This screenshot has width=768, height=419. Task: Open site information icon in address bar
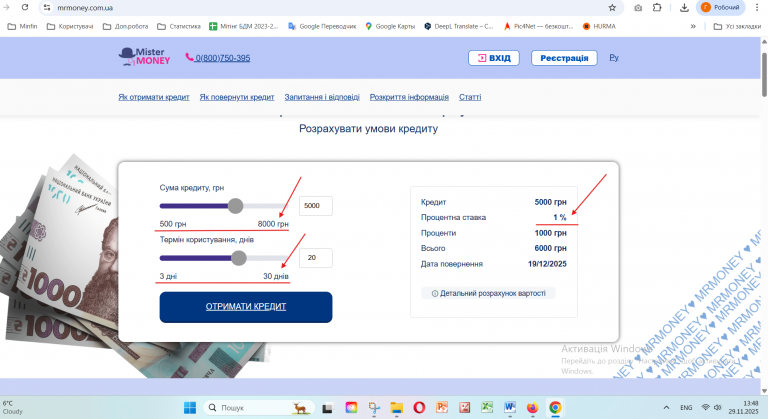[47, 7]
